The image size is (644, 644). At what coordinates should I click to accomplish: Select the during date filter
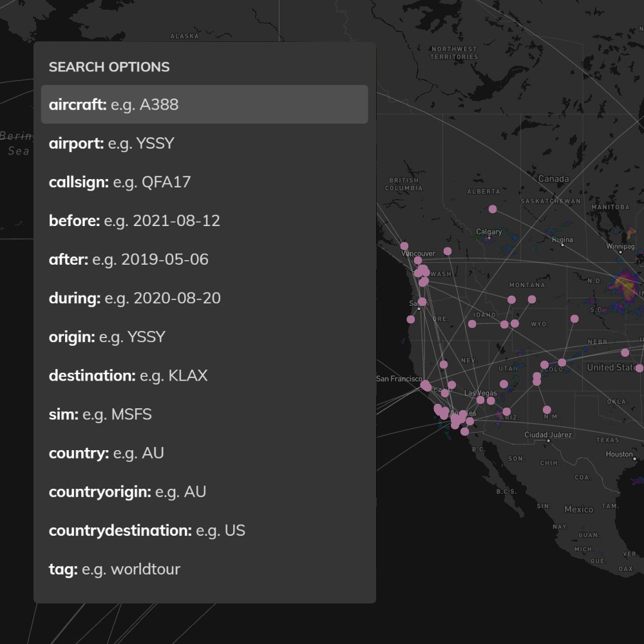(x=204, y=298)
